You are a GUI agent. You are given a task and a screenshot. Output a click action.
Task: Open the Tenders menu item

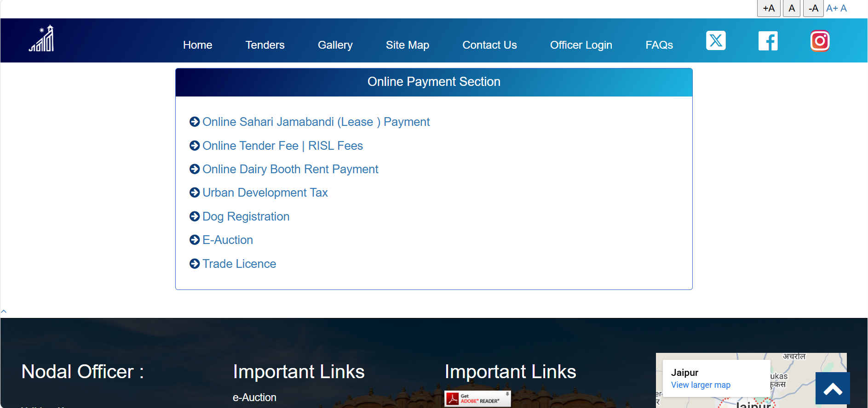pyautogui.click(x=265, y=45)
